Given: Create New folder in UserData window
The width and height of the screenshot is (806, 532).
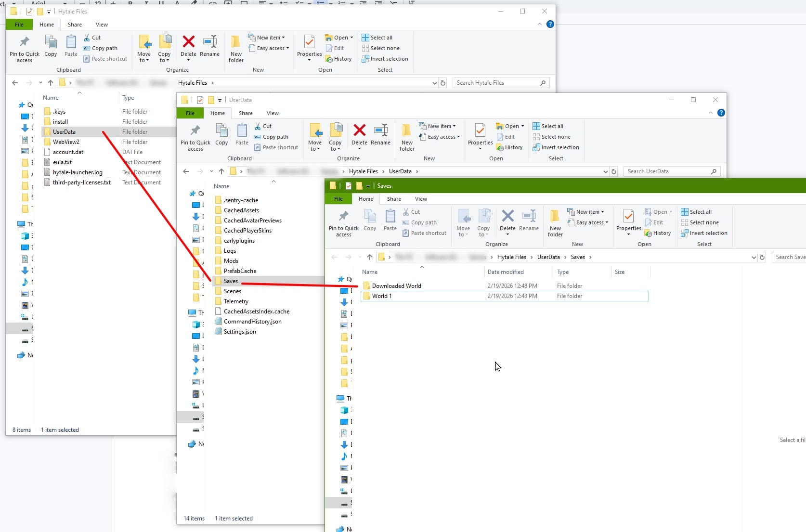Looking at the screenshot, I should tap(407, 137).
